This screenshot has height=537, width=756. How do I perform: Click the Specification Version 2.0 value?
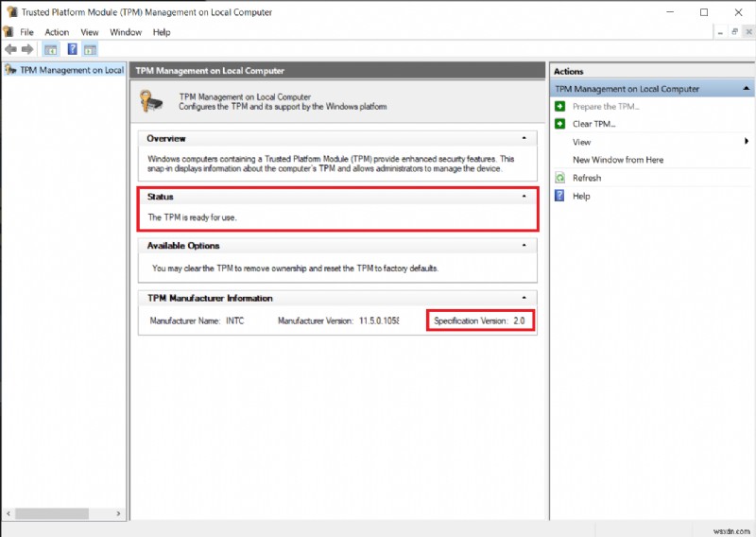point(519,320)
